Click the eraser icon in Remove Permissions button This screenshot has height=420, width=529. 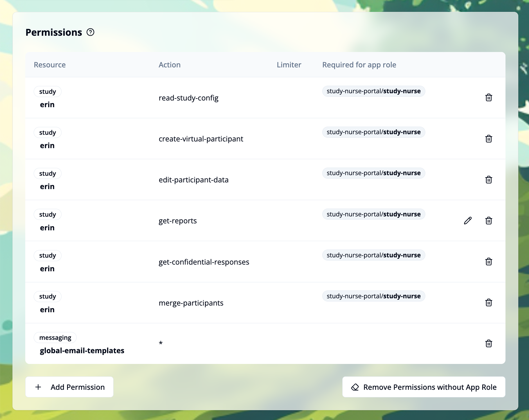pyautogui.click(x=355, y=387)
